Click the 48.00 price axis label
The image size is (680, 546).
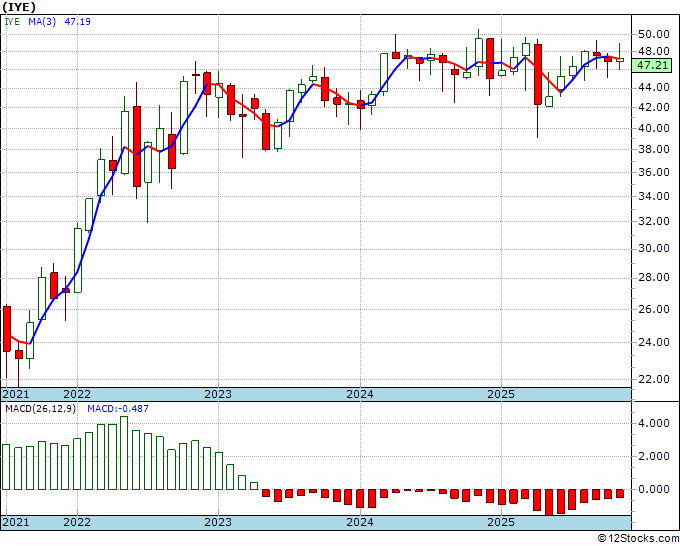click(x=653, y=52)
